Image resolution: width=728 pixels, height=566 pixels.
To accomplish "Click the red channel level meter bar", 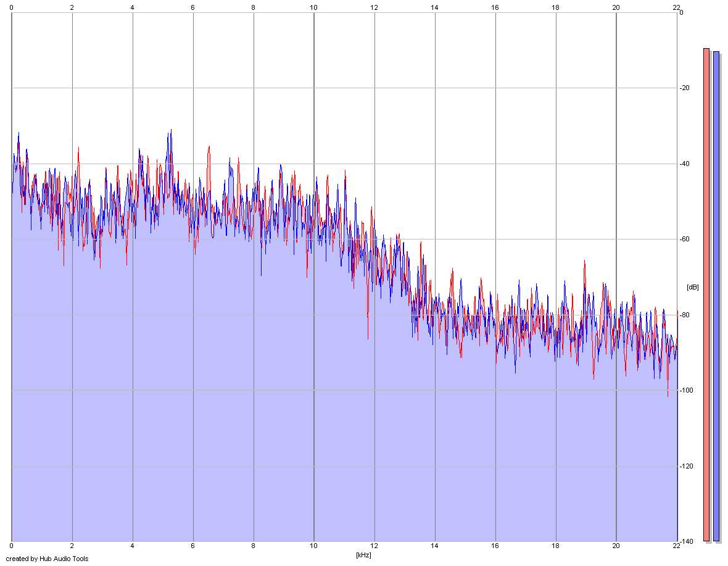I will point(706,294).
